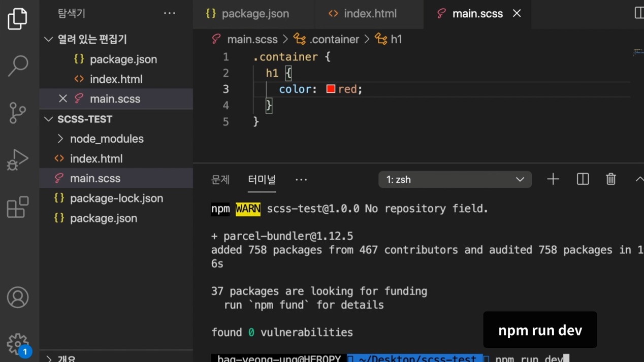Select the Terminal panel tab

[262, 180]
